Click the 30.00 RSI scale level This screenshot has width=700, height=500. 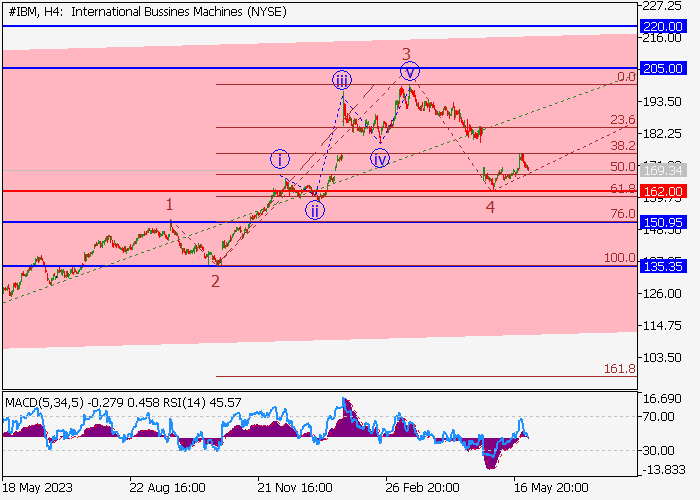click(658, 450)
